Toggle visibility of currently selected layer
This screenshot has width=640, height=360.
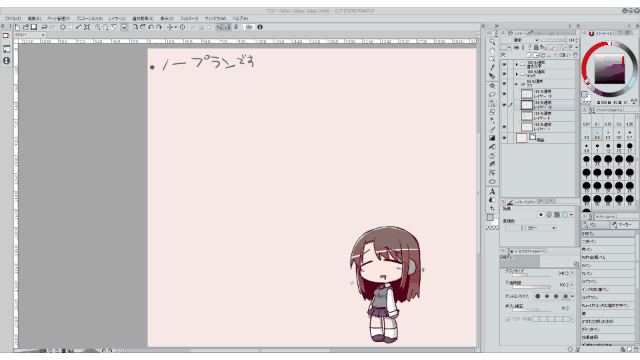tap(504, 105)
